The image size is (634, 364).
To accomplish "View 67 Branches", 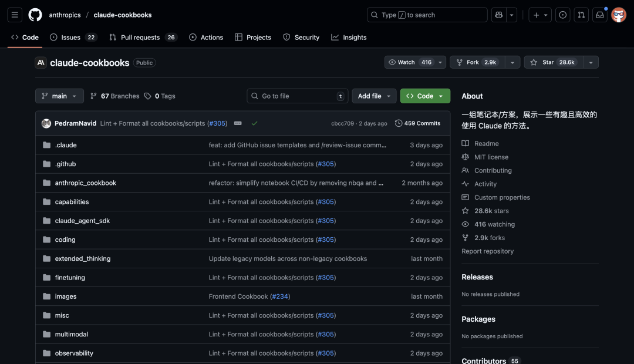I will tap(115, 96).
